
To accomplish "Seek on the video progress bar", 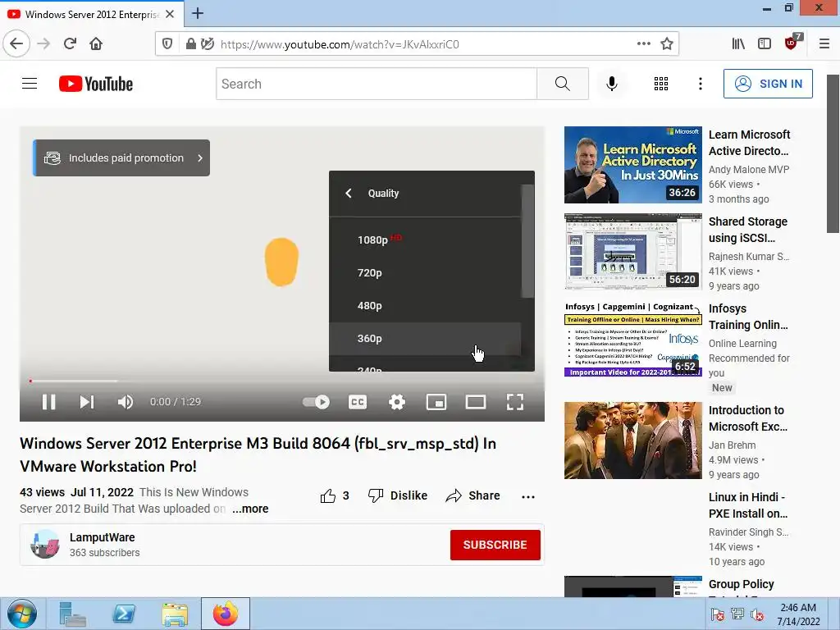I will tap(282, 381).
